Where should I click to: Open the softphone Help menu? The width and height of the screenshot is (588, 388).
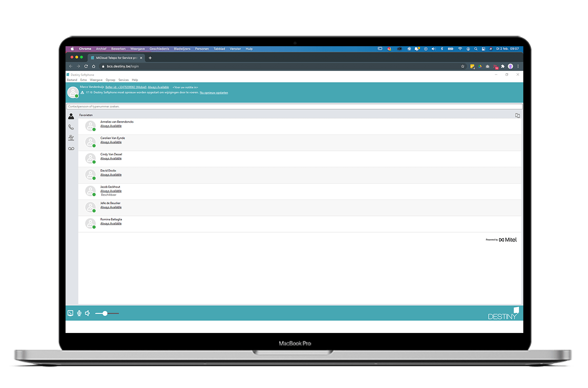tap(135, 80)
